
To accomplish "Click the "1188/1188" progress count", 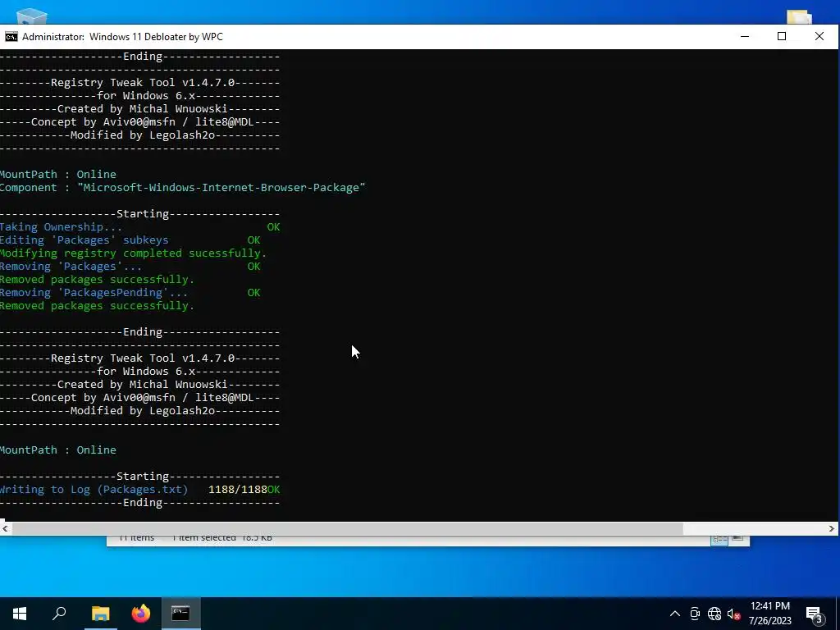I will click(237, 489).
